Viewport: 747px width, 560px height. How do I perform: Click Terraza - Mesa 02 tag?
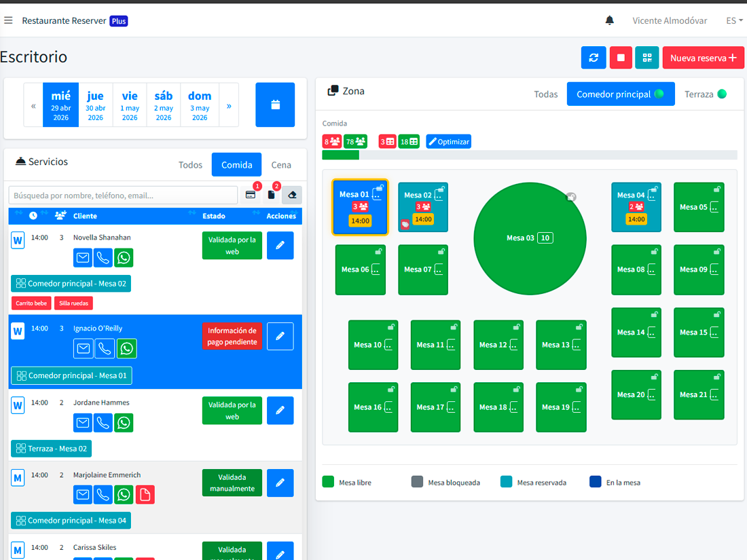[52, 449]
